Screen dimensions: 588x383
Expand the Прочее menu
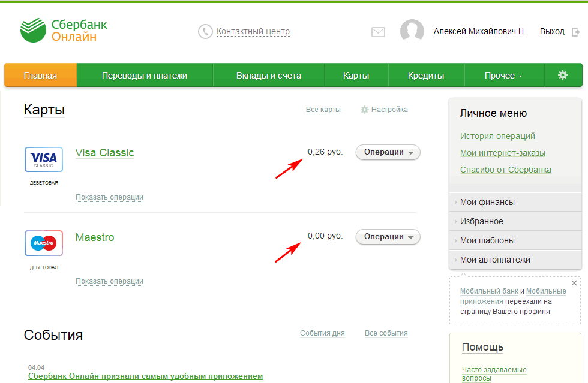tap(503, 76)
